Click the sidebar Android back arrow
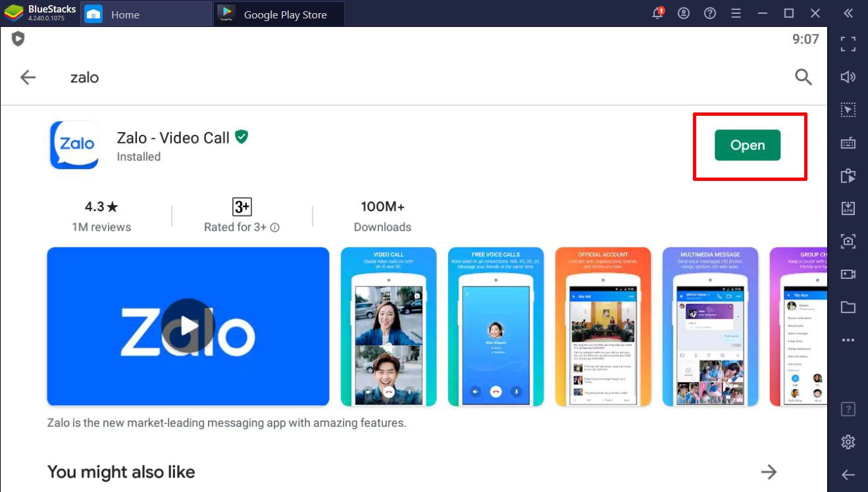The width and height of the screenshot is (868, 492). point(848,475)
